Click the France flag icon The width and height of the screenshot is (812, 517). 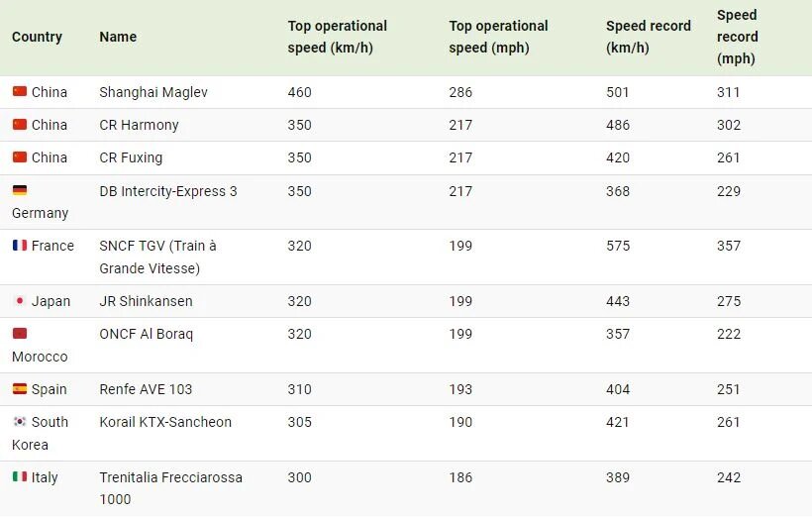(x=20, y=246)
